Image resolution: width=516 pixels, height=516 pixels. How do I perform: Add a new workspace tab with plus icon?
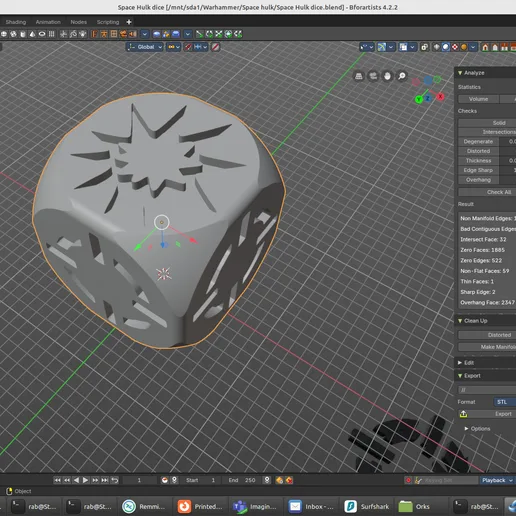[x=129, y=22]
